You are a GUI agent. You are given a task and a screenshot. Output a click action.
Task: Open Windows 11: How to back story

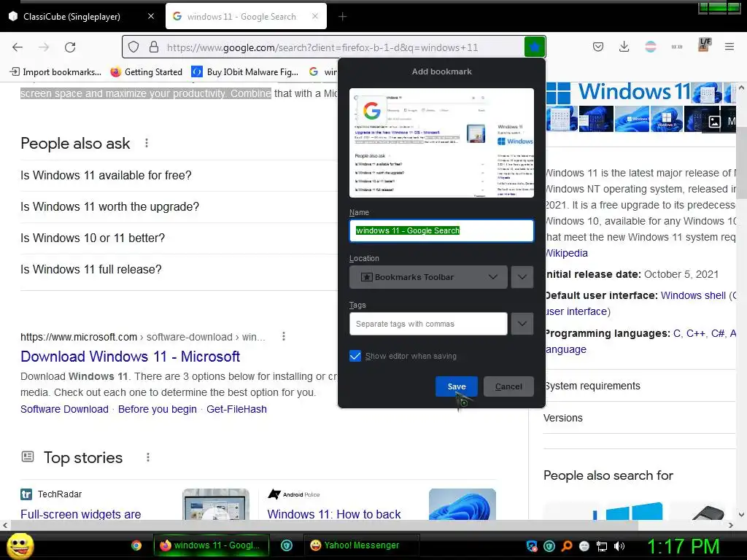[334, 514]
